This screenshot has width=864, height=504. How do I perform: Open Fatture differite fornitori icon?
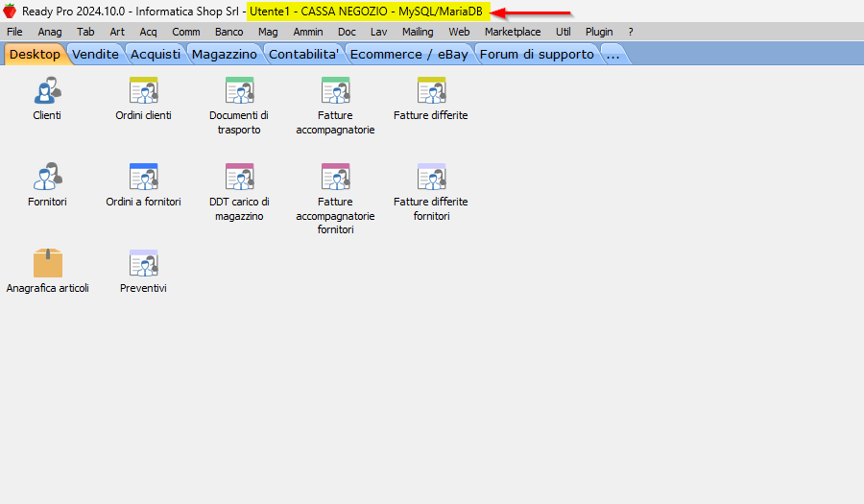pos(431,177)
